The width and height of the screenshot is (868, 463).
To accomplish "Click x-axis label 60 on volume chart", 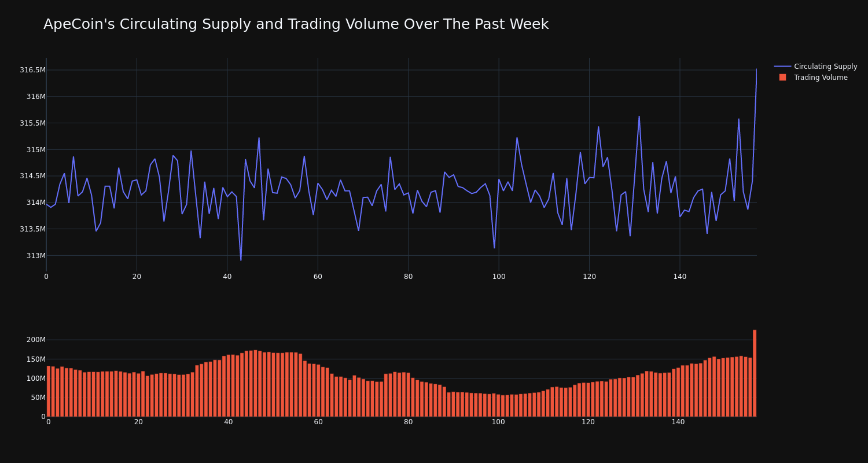I will [x=318, y=422].
